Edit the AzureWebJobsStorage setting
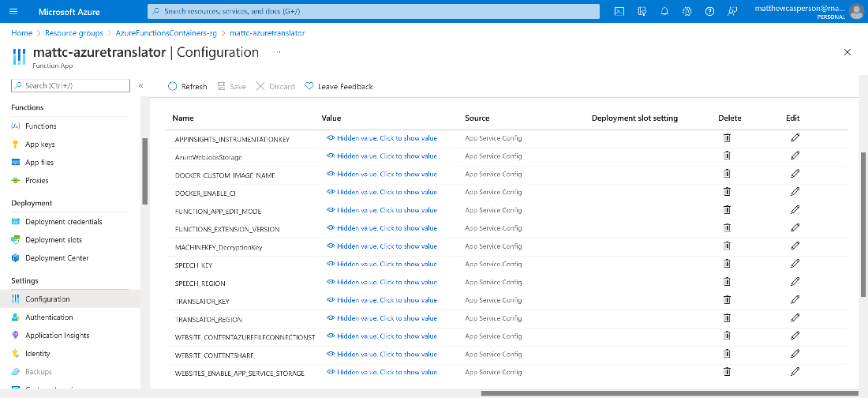 [795, 156]
